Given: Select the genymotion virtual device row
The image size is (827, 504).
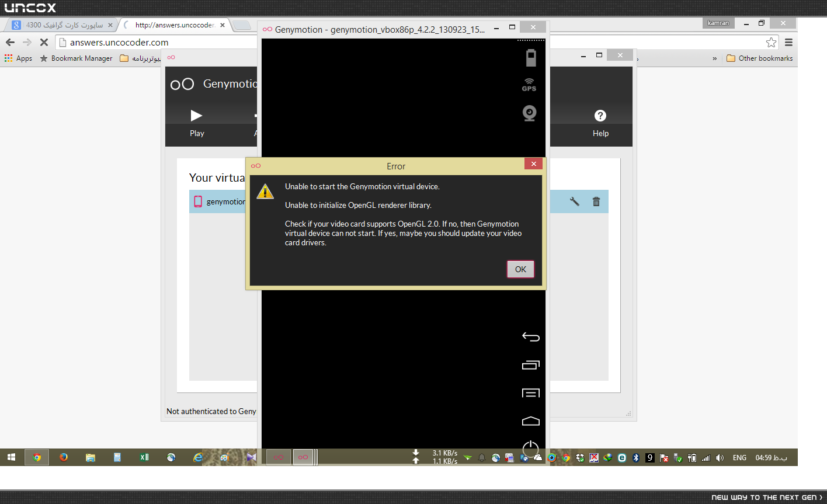Looking at the screenshot, I should click(399, 201).
